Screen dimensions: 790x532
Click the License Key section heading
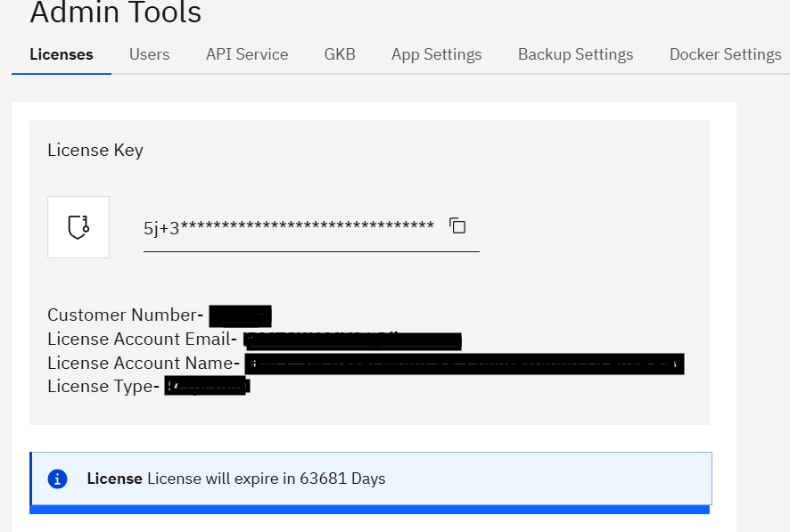pos(95,150)
